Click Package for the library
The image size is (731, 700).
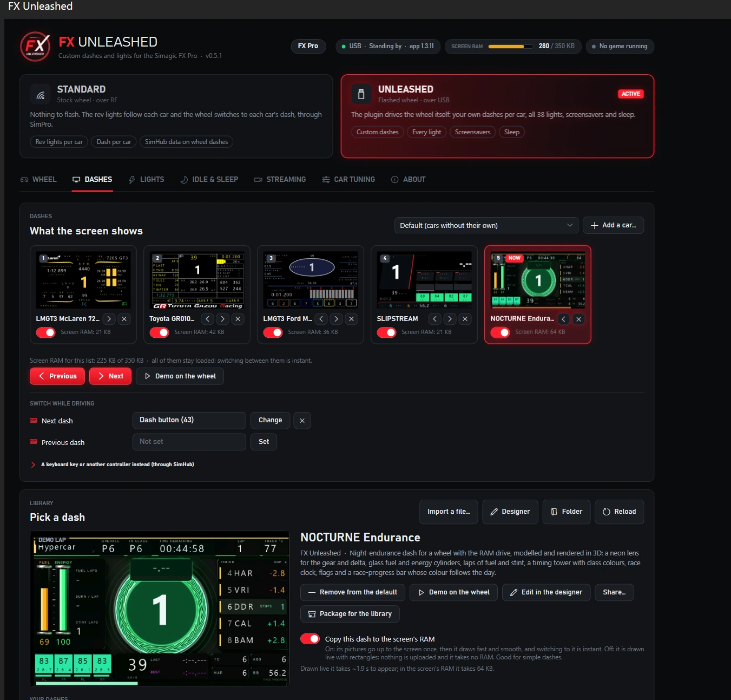click(x=350, y=614)
